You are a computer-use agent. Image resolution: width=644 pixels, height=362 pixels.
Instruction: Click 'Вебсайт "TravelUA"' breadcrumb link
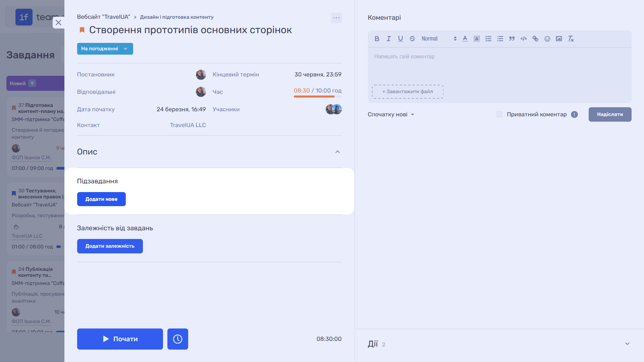(103, 17)
